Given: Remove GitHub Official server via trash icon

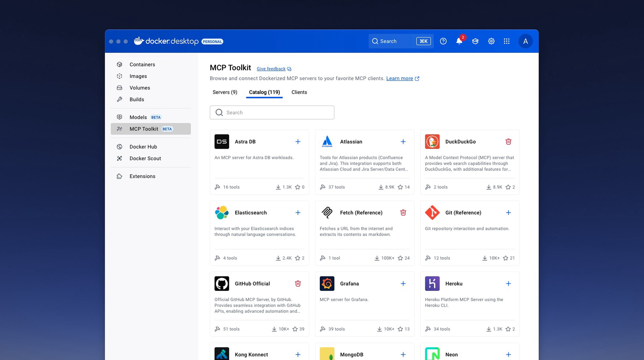Looking at the screenshot, I should point(298,284).
